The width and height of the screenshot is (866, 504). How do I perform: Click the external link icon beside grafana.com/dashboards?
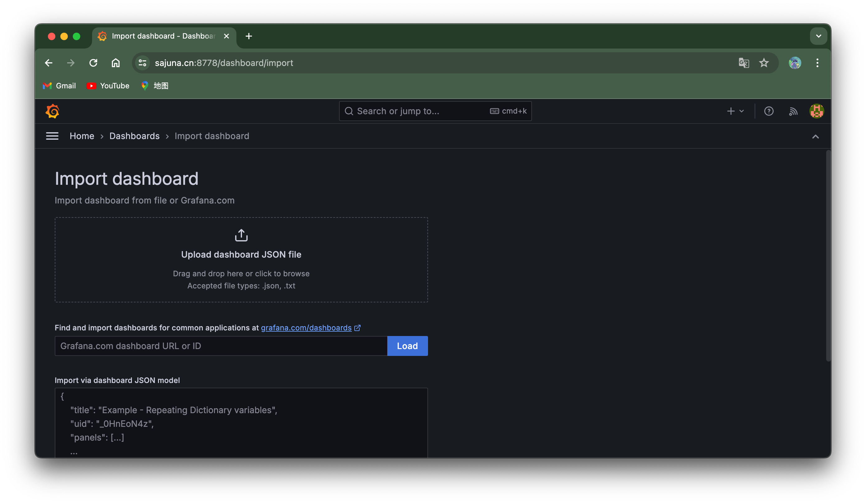pyautogui.click(x=357, y=328)
